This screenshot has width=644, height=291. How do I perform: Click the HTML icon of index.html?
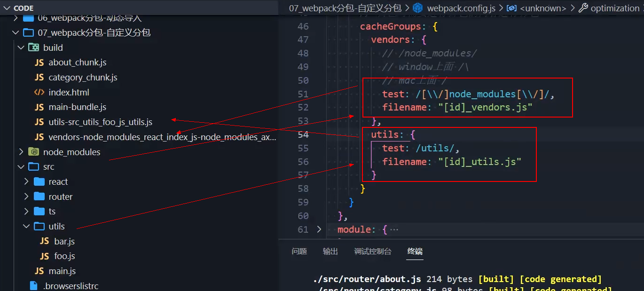[x=39, y=92]
